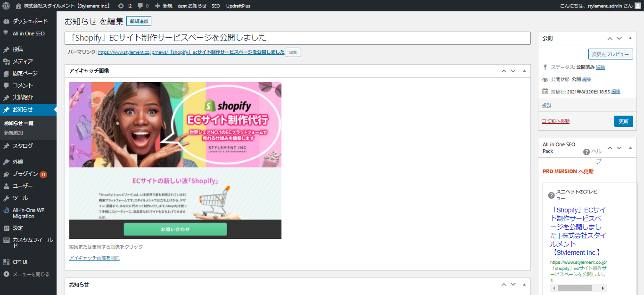The height and width of the screenshot is (295, 644).
Task: Toggle lower お知らせ panel collapse
Action: pyautogui.click(x=524, y=285)
